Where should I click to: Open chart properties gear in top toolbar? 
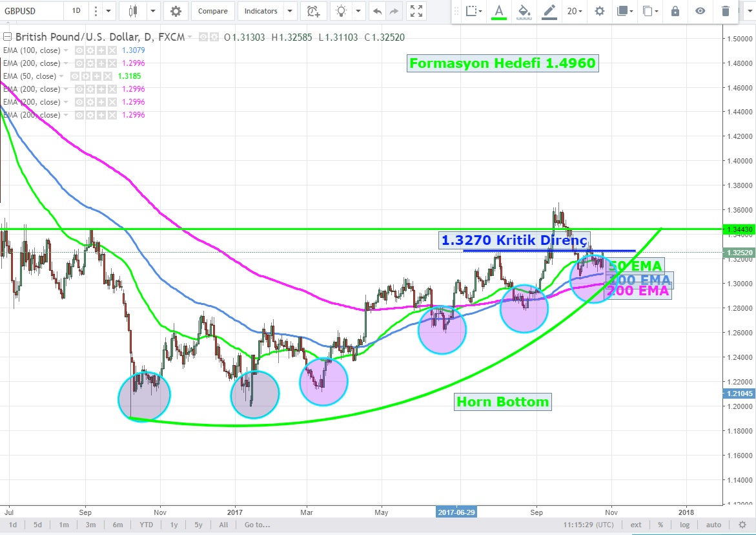coord(176,11)
